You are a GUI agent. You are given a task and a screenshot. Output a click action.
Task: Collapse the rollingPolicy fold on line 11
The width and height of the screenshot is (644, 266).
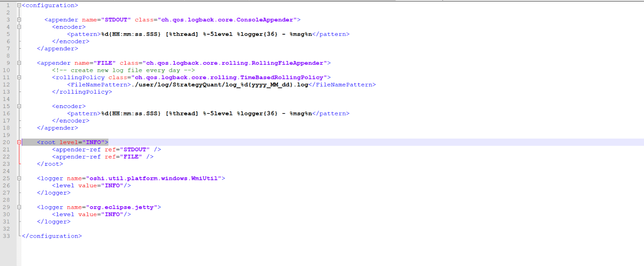19,78
